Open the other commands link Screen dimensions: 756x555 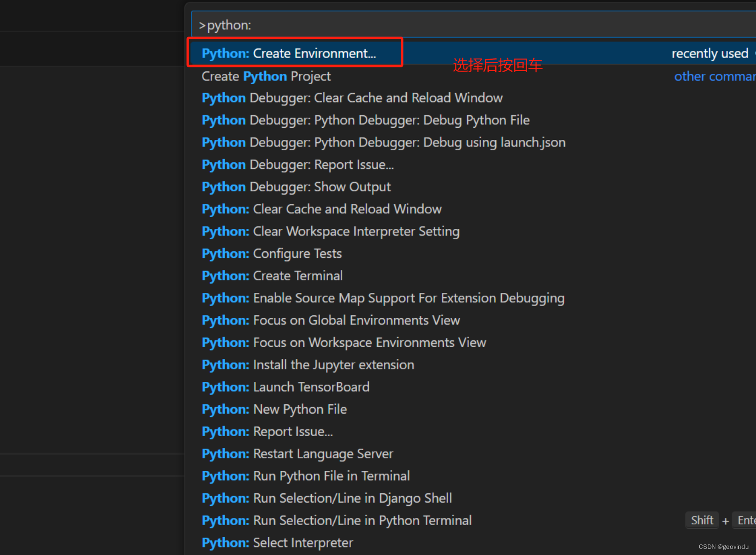tap(714, 76)
